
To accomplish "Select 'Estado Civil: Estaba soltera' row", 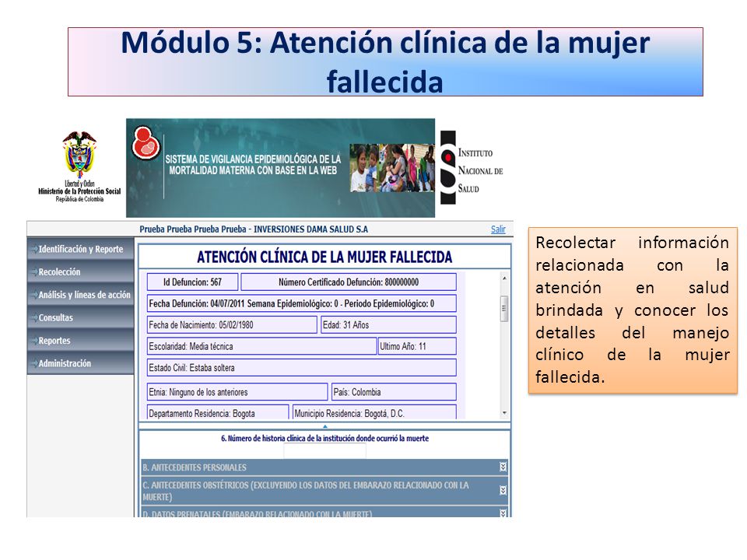I will click(302, 368).
